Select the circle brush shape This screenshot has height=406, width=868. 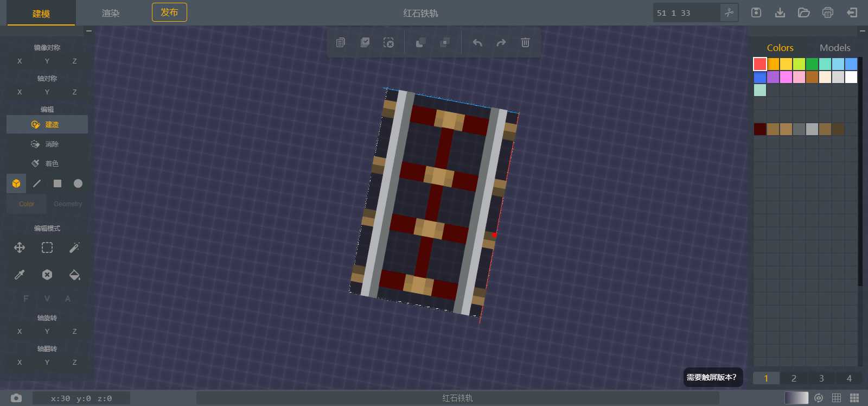point(78,183)
